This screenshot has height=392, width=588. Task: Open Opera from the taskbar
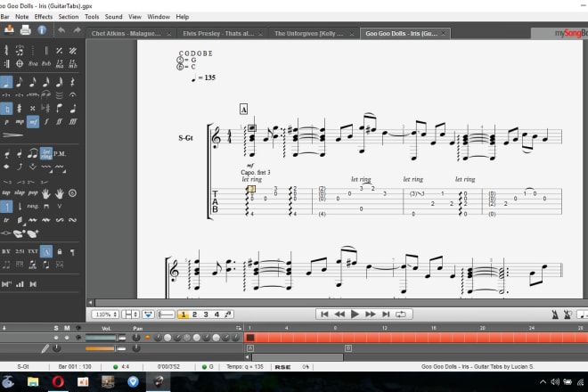pyautogui.click(x=58, y=382)
